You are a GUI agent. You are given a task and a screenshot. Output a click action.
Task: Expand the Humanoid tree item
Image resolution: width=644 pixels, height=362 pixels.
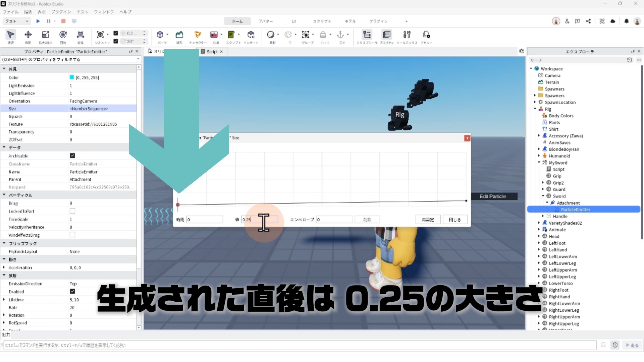(539, 156)
